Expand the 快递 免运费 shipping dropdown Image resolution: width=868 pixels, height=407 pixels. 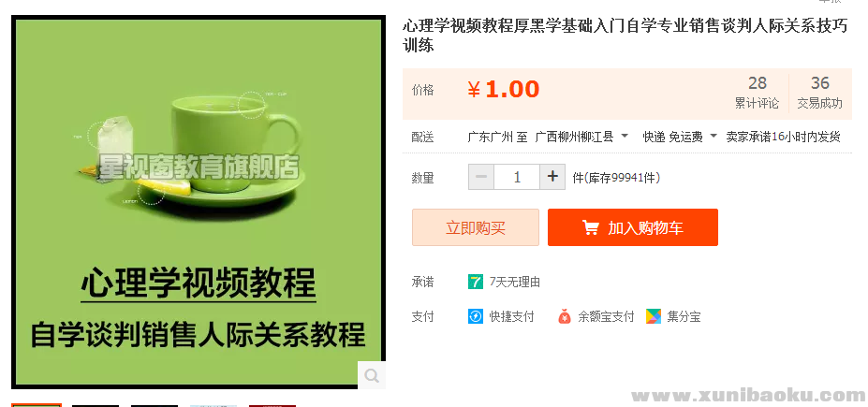[680, 137]
